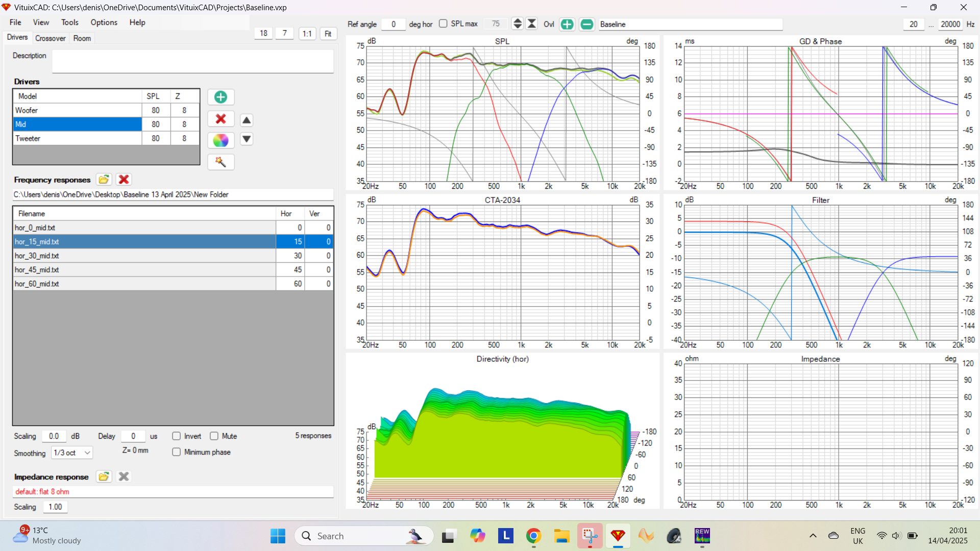Toggle the SPL max checkbox

tap(443, 23)
